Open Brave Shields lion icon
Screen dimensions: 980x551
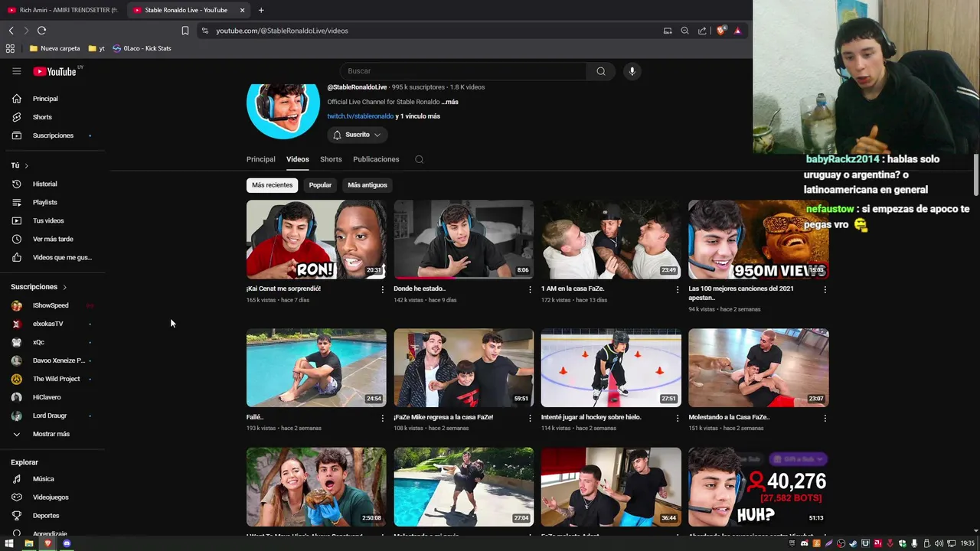coord(720,31)
